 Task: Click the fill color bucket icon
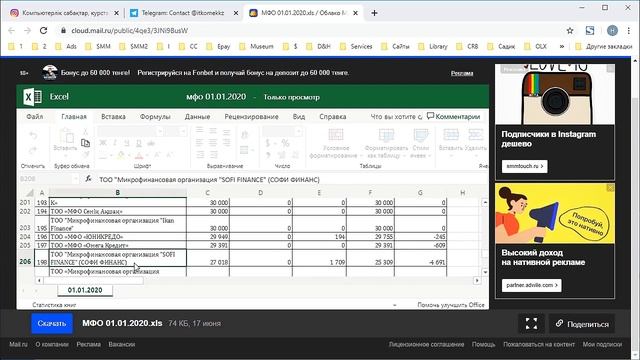121,155
